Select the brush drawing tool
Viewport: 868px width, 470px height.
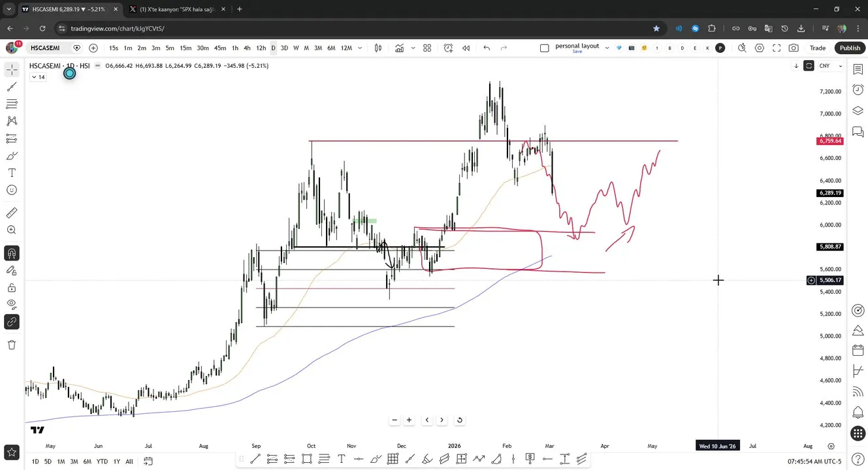pyautogui.click(x=12, y=155)
